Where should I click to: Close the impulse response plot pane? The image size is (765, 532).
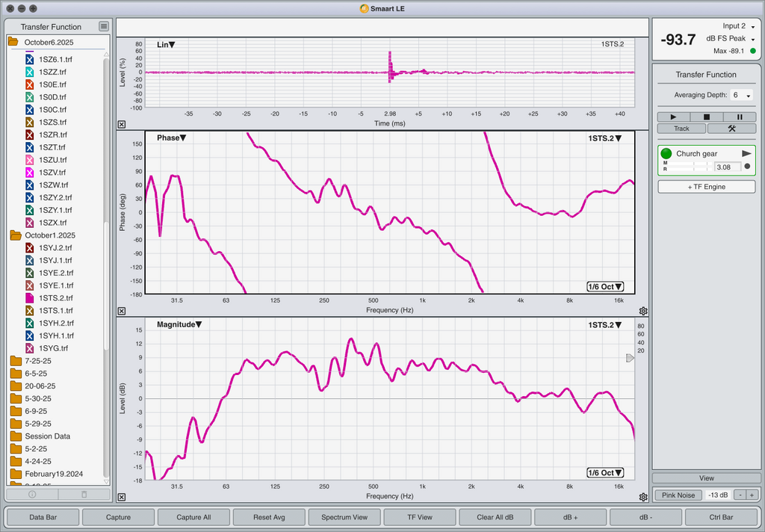tap(122, 125)
